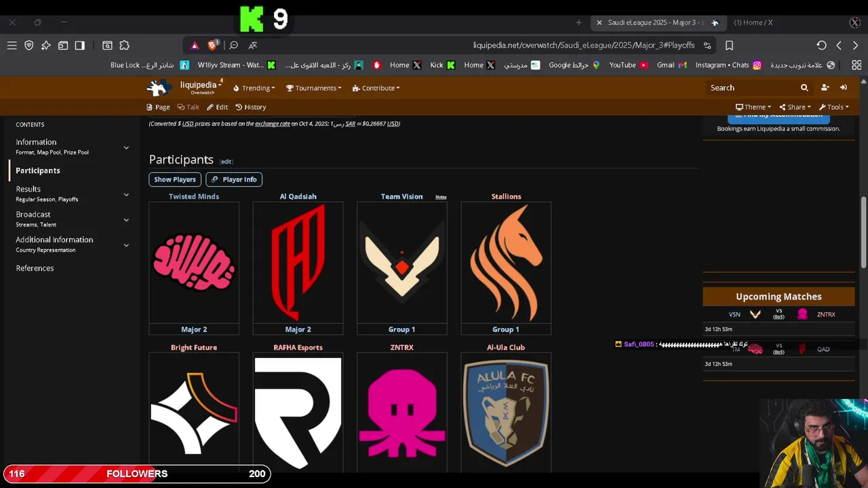The image size is (868, 488).
Task: Click the create account user icon
Action: (x=825, y=87)
